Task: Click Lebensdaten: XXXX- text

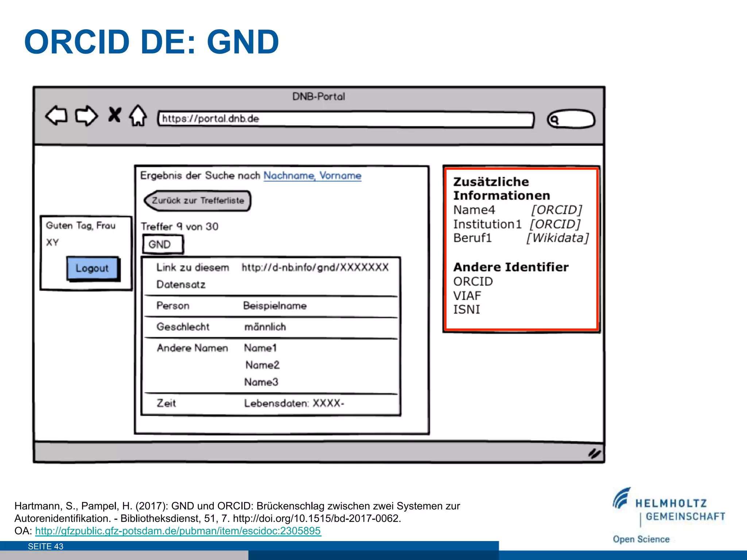Action: pos(294,403)
